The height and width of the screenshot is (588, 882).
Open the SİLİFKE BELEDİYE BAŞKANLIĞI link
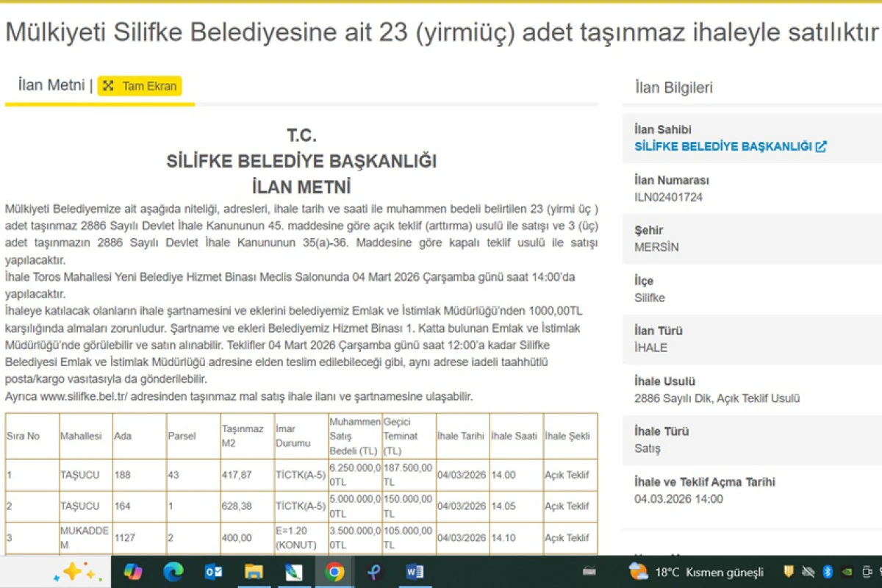point(724,146)
